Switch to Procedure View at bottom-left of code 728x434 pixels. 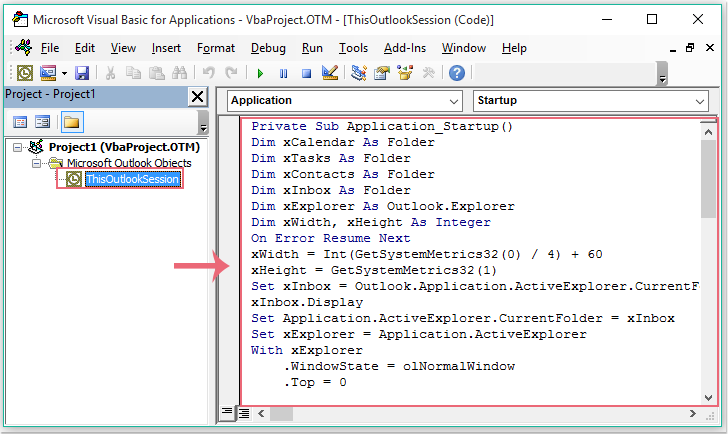(x=228, y=412)
